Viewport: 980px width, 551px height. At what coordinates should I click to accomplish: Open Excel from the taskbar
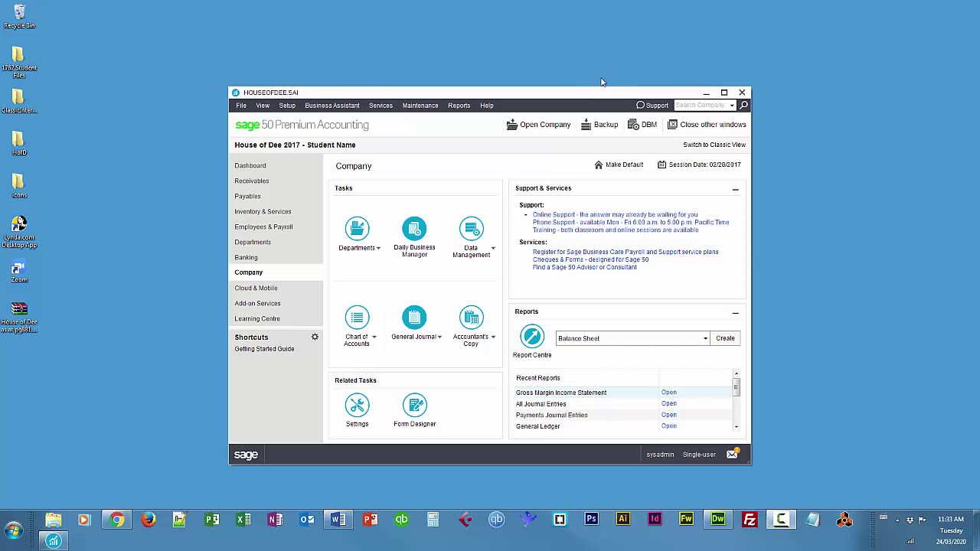point(243,520)
